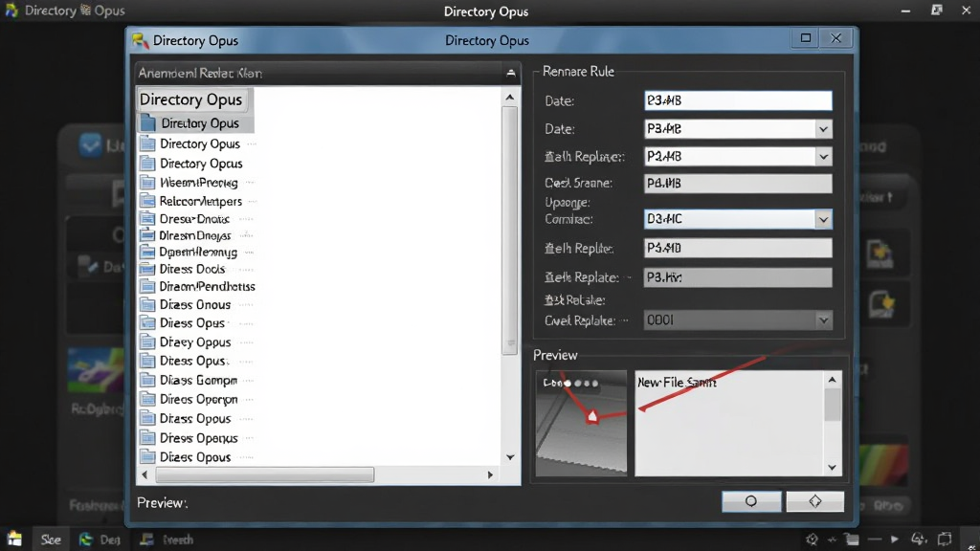Click the lower starred folder icon in the background window
The width and height of the screenshot is (980, 551).
click(x=881, y=304)
